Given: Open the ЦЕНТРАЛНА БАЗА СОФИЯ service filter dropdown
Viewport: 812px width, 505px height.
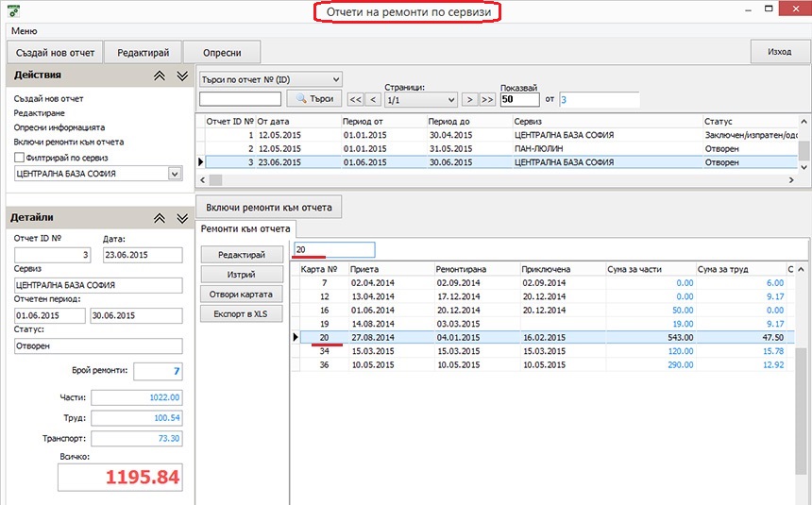Looking at the screenshot, I should coord(175,174).
